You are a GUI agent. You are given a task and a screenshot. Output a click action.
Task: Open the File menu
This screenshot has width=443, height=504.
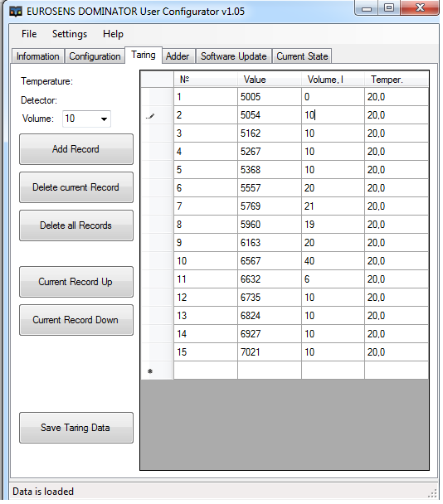click(29, 34)
